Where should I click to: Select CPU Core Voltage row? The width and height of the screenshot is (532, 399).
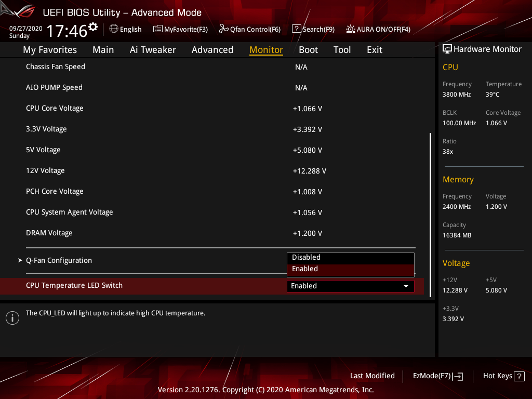click(x=212, y=108)
